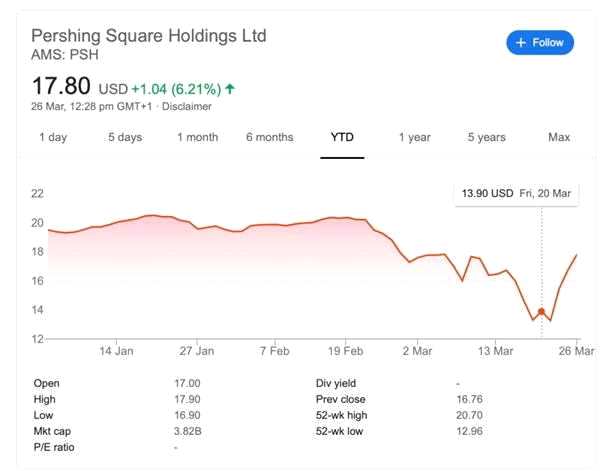Click the 17.80 current price
This screenshot has width=600, height=471.
62,88
